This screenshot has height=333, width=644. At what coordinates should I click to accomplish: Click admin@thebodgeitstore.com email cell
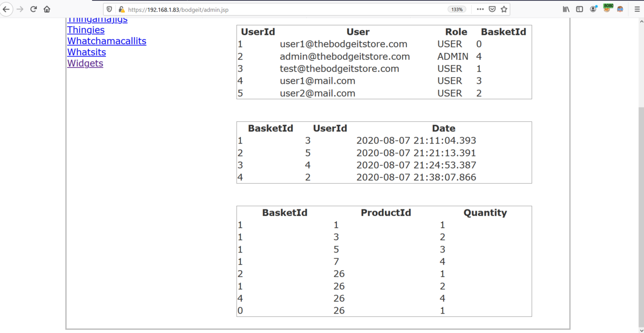(x=345, y=56)
